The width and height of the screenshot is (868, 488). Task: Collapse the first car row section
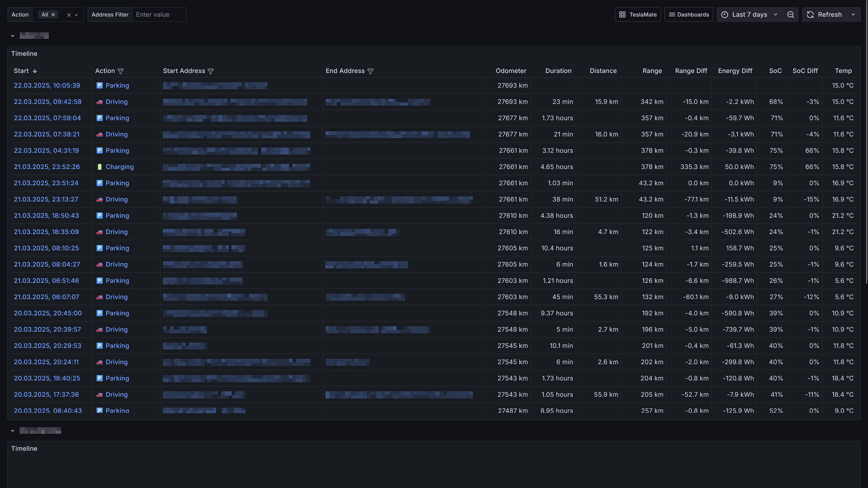point(12,36)
